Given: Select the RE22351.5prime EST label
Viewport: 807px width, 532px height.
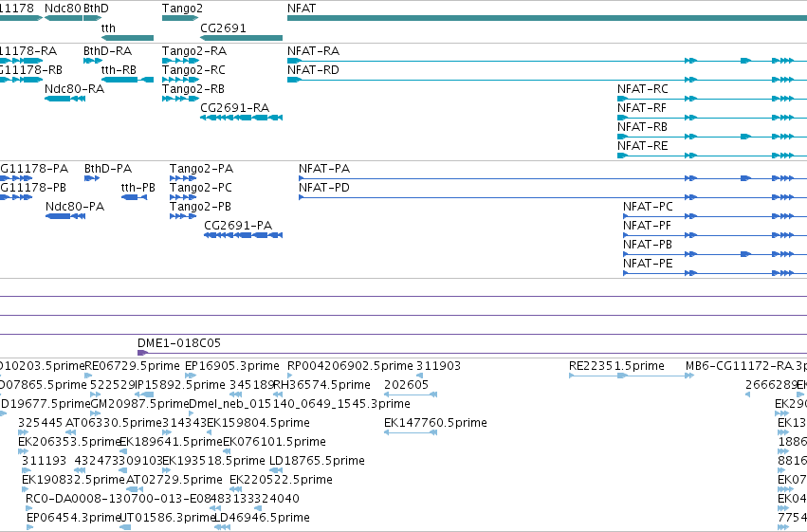Looking at the screenshot, I should 616,366.
